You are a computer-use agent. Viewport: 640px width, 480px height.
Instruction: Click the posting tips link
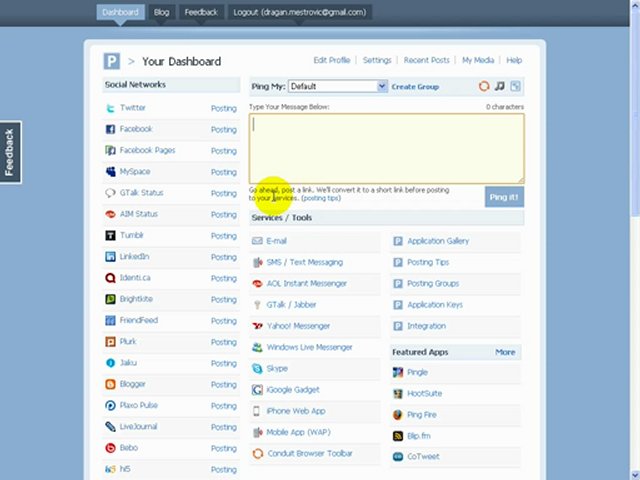click(x=320, y=198)
